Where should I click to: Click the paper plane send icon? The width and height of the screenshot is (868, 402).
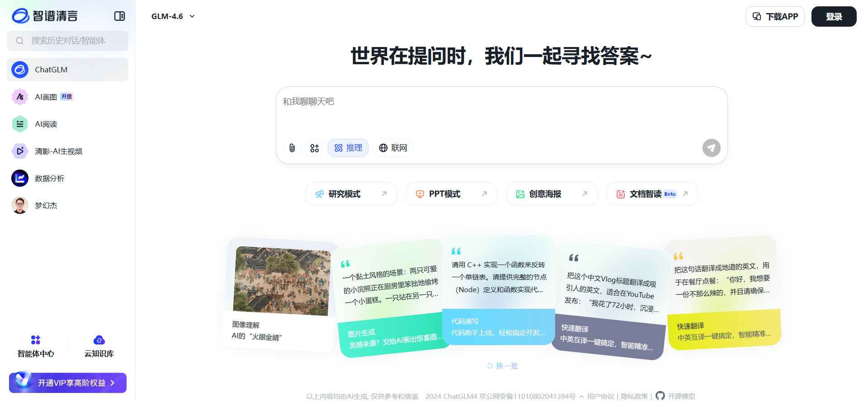point(711,148)
